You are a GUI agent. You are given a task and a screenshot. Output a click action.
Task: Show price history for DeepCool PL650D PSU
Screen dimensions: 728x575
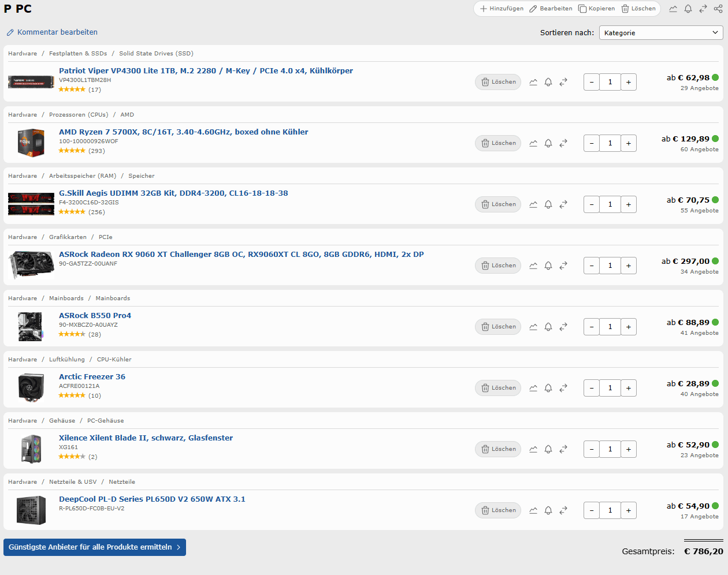533,510
